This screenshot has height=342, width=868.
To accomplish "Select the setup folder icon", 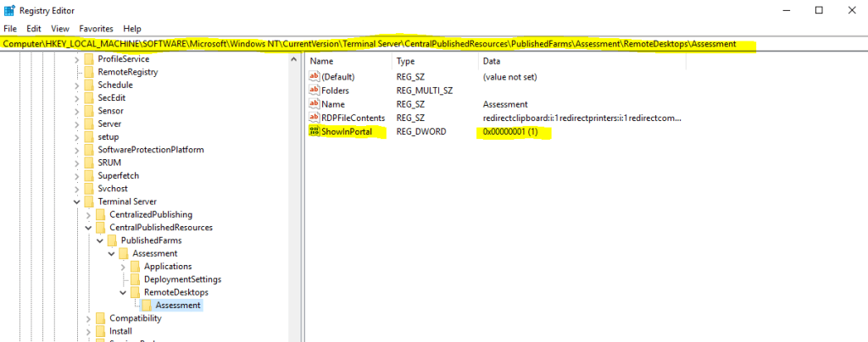I will click(88, 137).
